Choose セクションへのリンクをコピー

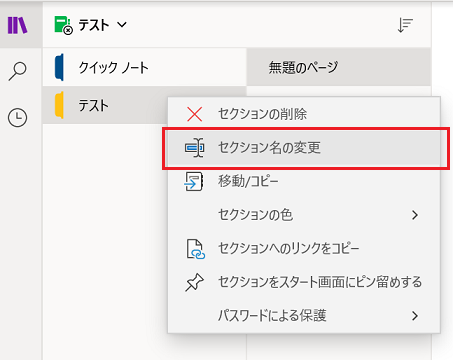tap(304, 249)
